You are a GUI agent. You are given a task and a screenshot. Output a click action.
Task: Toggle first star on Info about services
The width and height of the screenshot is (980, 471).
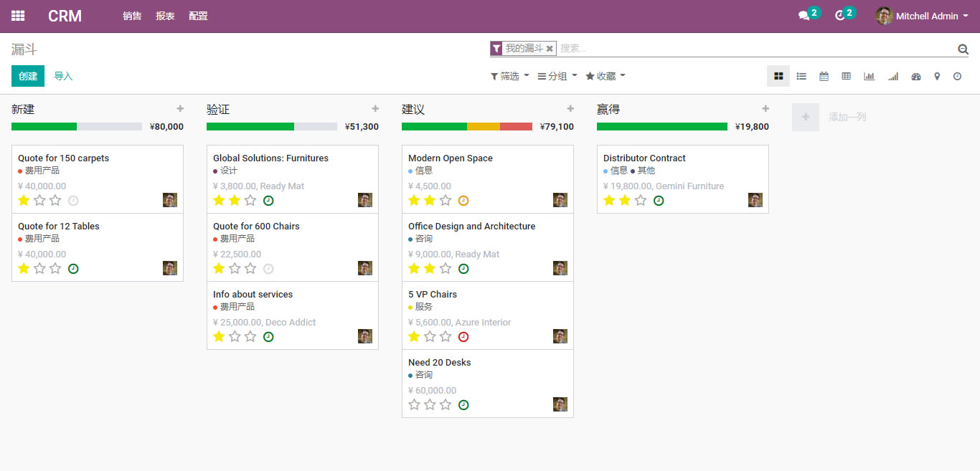tap(219, 337)
